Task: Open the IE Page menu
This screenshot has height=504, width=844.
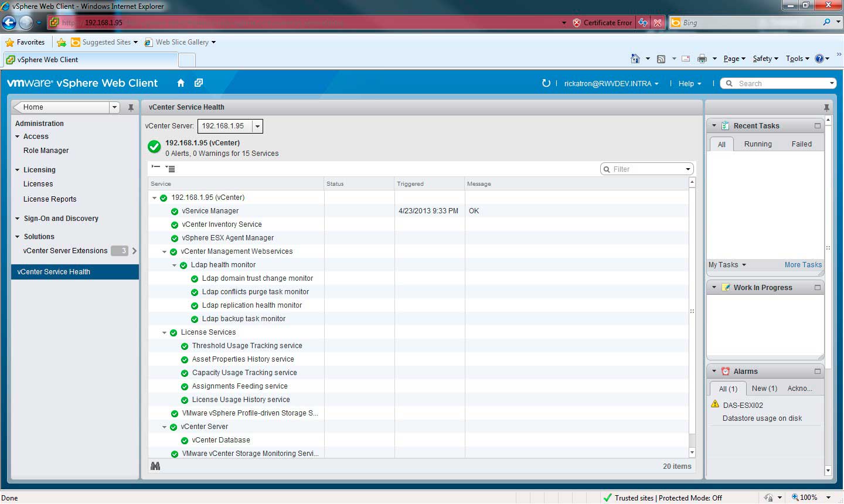Action: coord(734,59)
